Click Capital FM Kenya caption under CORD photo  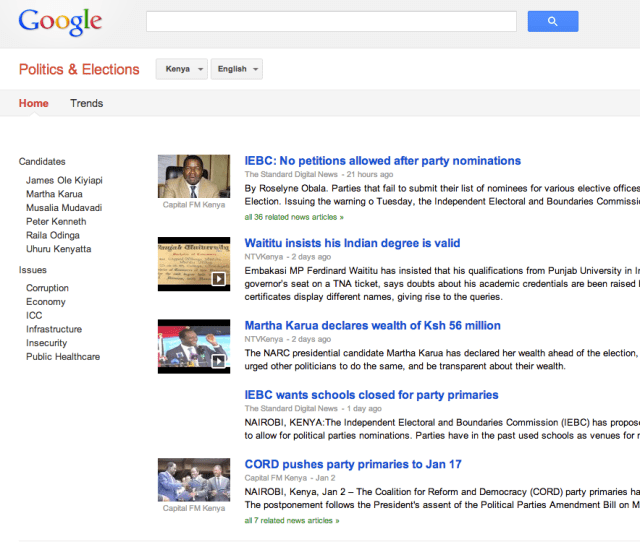tap(194, 508)
